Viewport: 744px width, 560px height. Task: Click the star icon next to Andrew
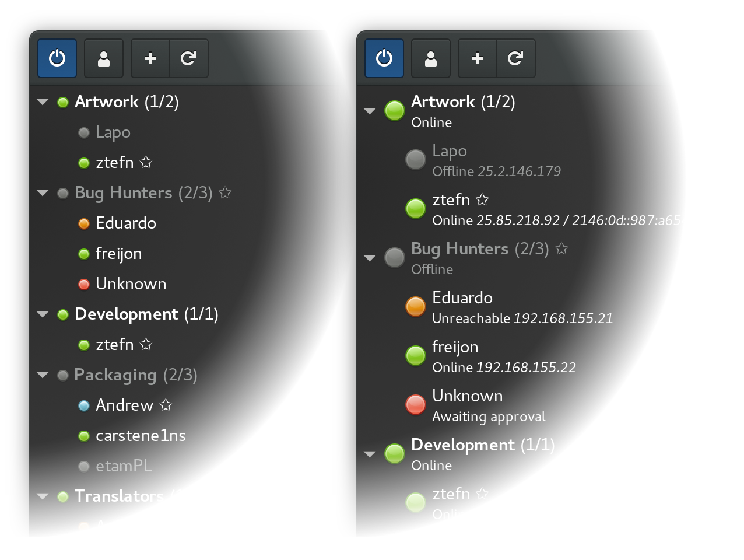pos(166,405)
